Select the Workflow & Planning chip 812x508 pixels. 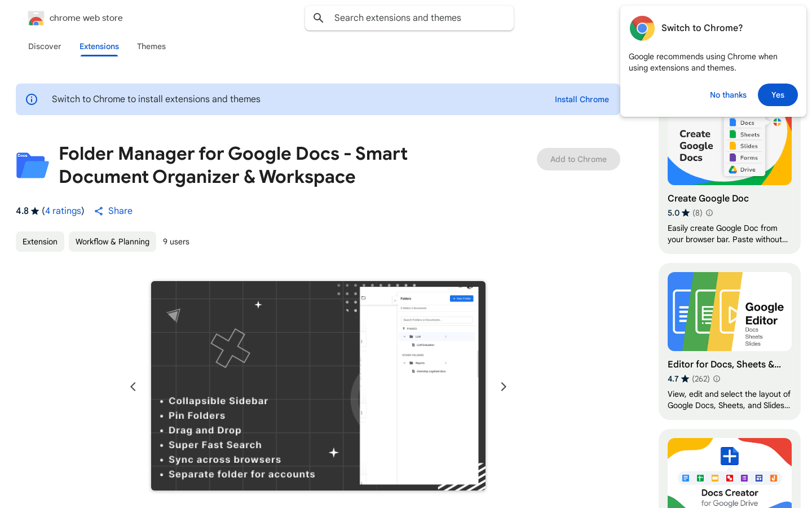click(112, 242)
